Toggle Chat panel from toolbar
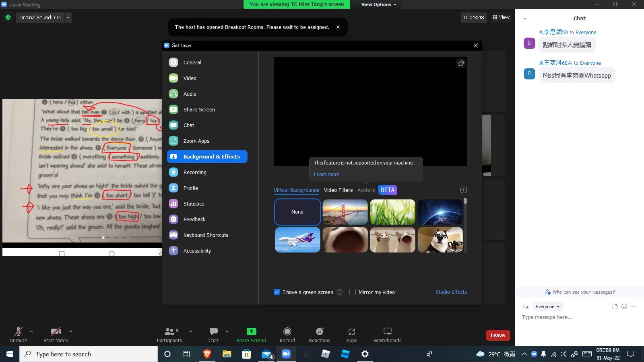Image resolution: width=644 pixels, height=362 pixels. pos(214,335)
